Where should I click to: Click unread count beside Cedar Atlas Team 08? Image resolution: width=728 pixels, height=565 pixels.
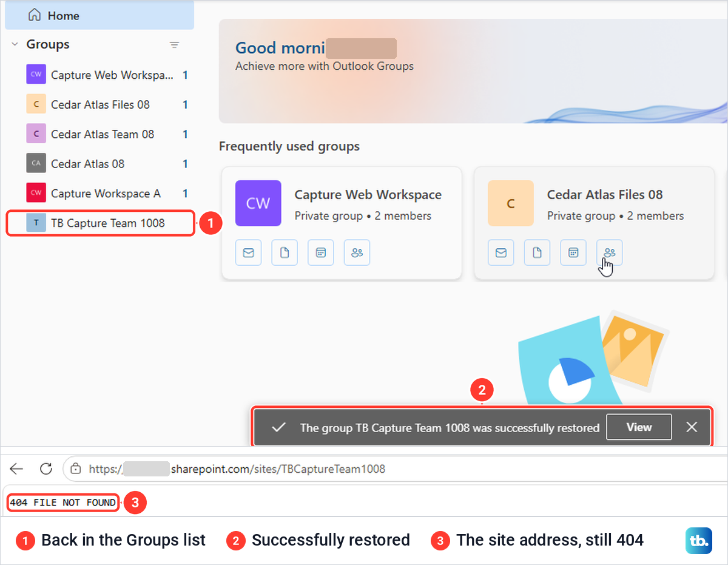coord(185,134)
